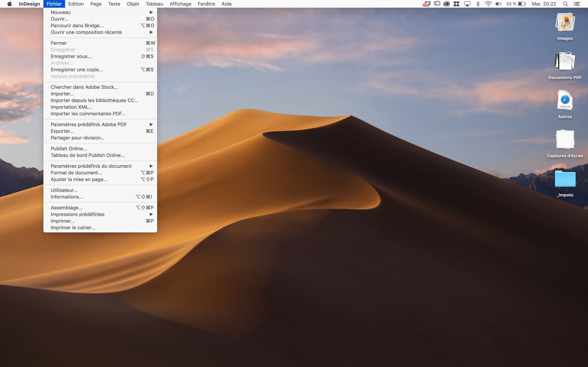Screen dimensions: 588x367
Task: Select the _Impots folder on desktop
Action: coord(565,179)
